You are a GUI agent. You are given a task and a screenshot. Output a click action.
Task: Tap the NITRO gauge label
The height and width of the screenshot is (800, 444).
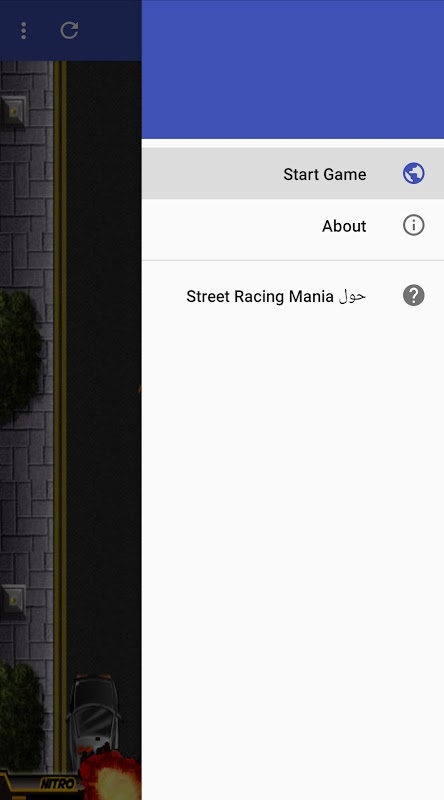(x=58, y=784)
